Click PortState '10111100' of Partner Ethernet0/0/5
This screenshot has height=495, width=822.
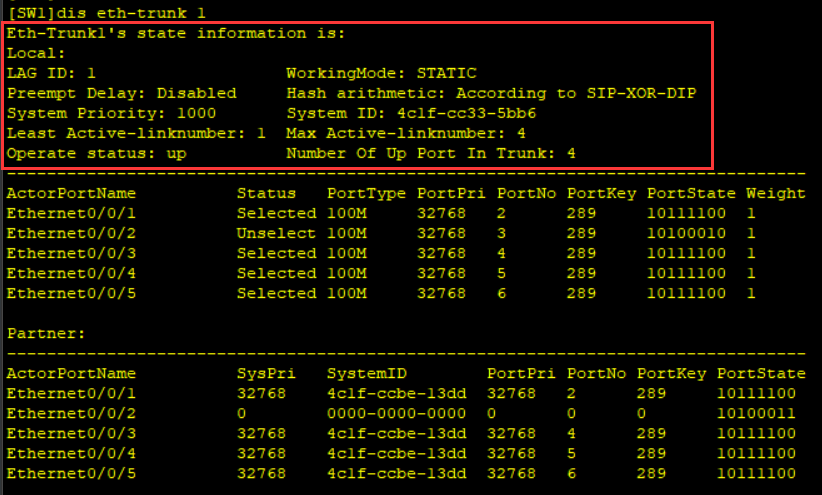[756, 474]
